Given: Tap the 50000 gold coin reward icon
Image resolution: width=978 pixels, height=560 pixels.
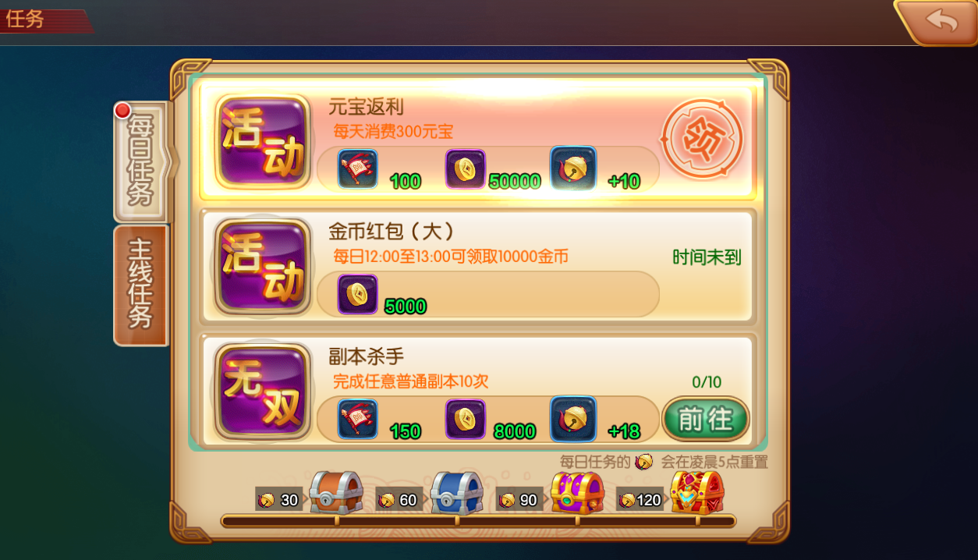Looking at the screenshot, I should pos(466,169).
